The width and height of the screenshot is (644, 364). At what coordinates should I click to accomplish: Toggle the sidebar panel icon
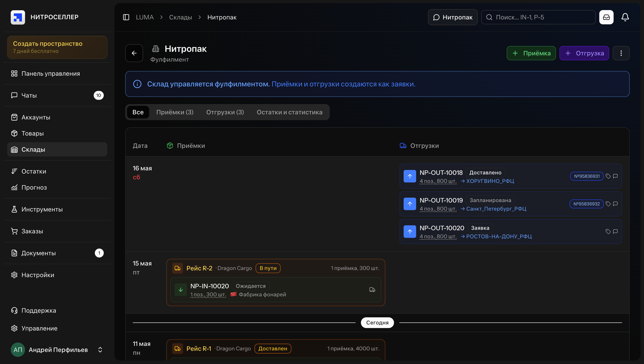126,17
